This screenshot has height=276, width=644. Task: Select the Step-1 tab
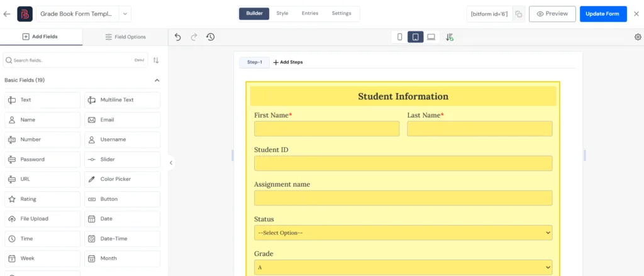(255, 62)
